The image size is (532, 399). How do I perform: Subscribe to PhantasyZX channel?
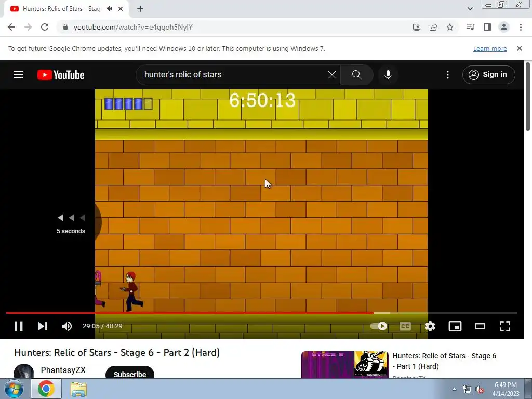pos(129,374)
